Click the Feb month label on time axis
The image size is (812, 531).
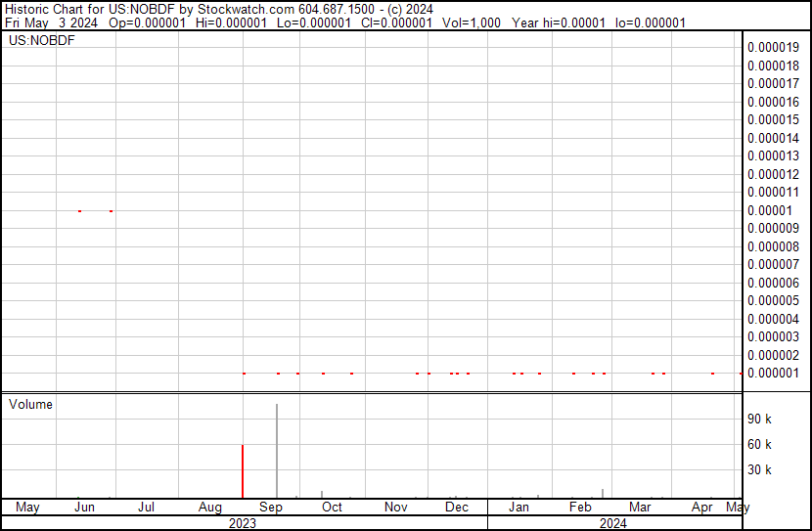coord(580,508)
